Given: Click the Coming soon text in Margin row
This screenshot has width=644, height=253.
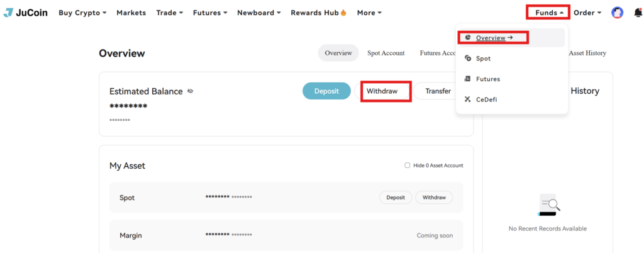Looking at the screenshot, I should tap(435, 236).
